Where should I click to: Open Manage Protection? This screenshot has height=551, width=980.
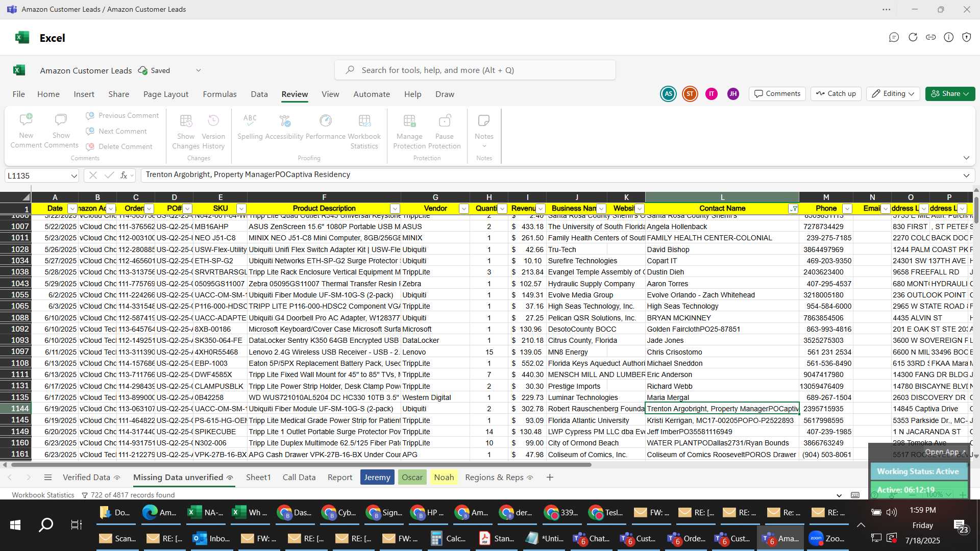pos(409,132)
